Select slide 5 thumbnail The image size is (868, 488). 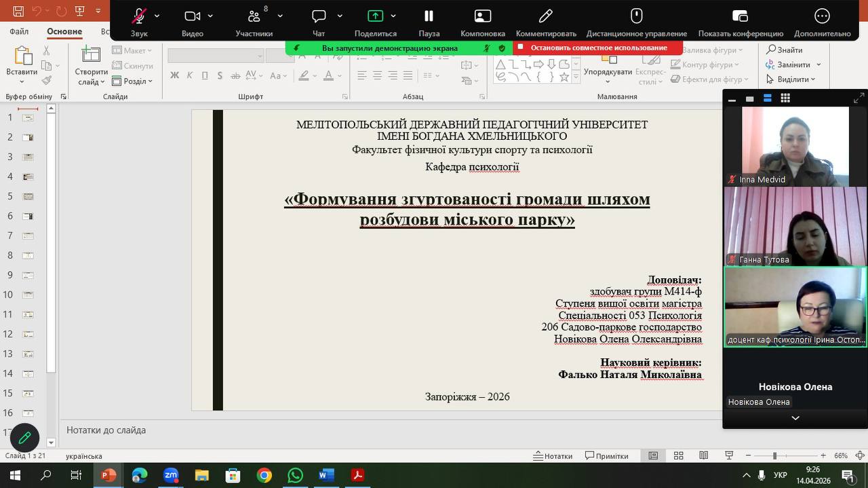[28, 196]
